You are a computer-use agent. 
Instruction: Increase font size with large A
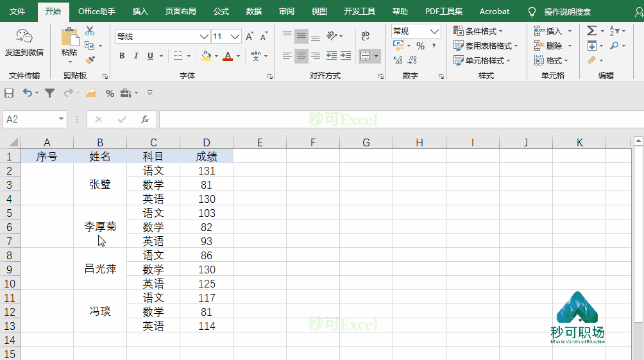(x=250, y=36)
